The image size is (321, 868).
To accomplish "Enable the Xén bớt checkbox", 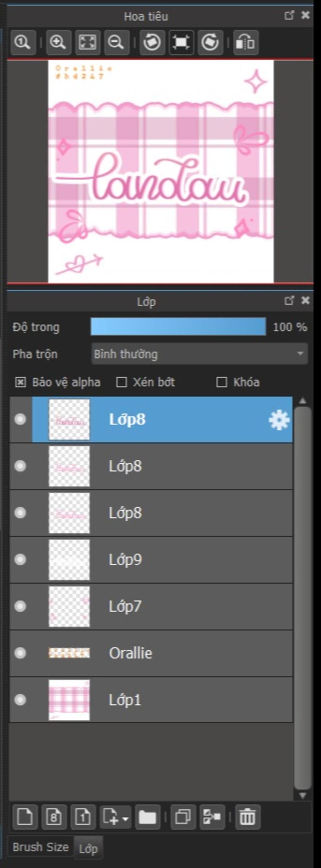I will (x=121, y=382).
